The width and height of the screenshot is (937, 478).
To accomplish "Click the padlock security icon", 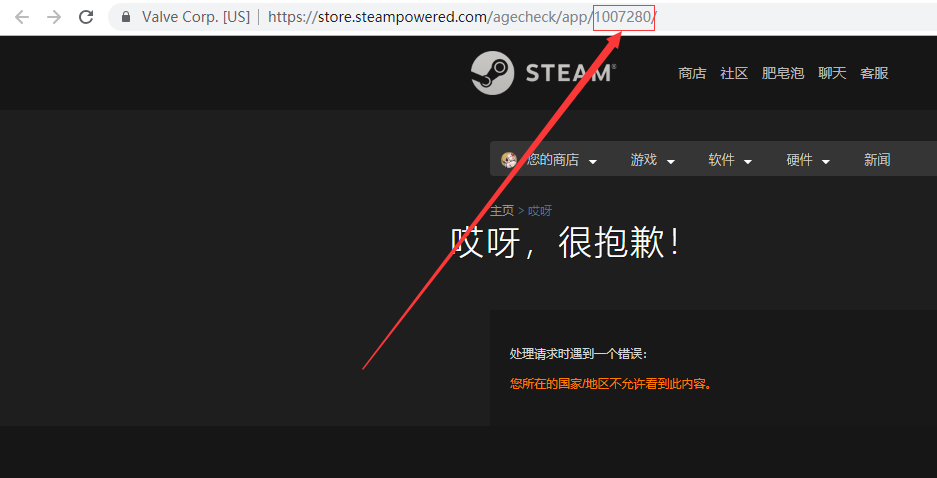I will pyautogui.click(x=125, y=17).
